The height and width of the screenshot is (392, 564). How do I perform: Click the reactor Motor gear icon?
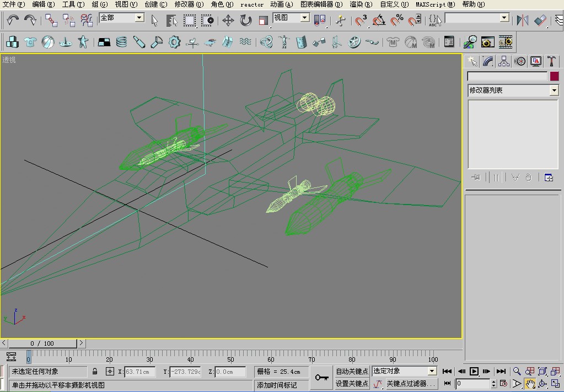point(174,42)
